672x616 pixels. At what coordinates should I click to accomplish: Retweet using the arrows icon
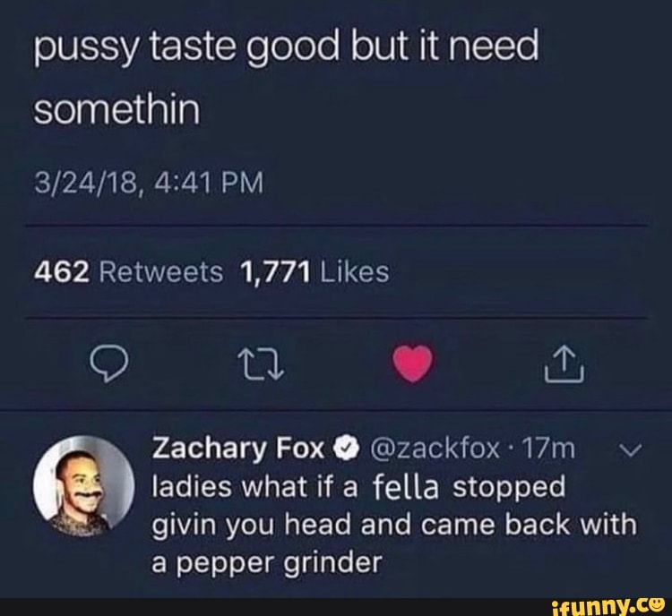click(x=261, y=364)
